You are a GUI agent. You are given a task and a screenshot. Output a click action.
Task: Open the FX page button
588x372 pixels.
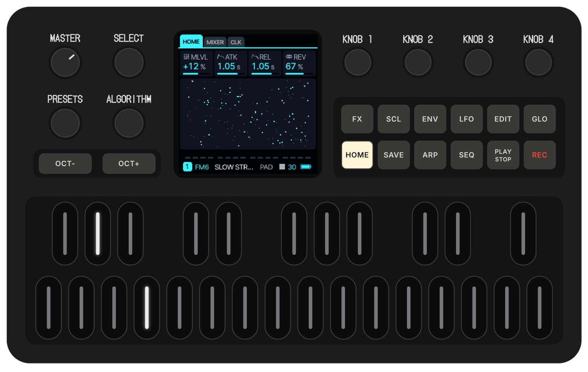coord(357,119)
